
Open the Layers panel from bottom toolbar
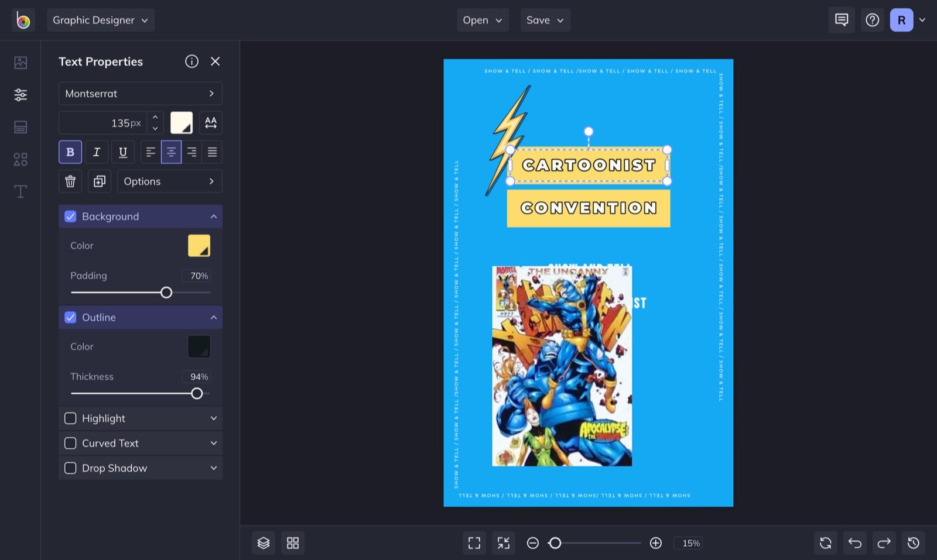coord(263,542)
